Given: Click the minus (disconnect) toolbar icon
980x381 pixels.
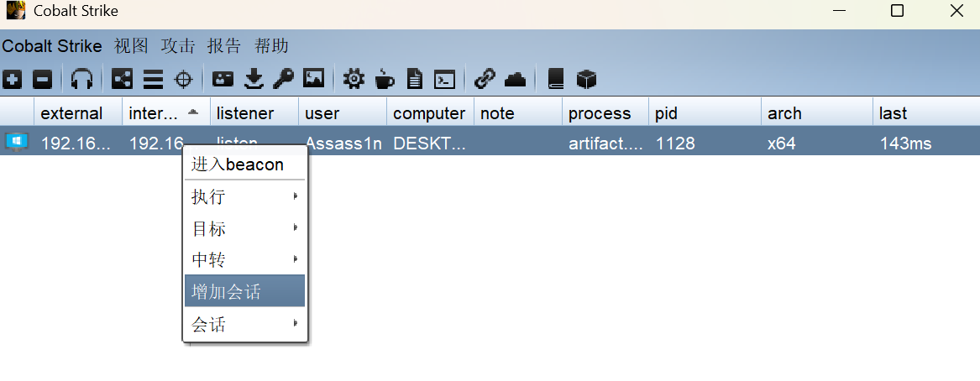Looking at the screenshot, I should point(43,80).
